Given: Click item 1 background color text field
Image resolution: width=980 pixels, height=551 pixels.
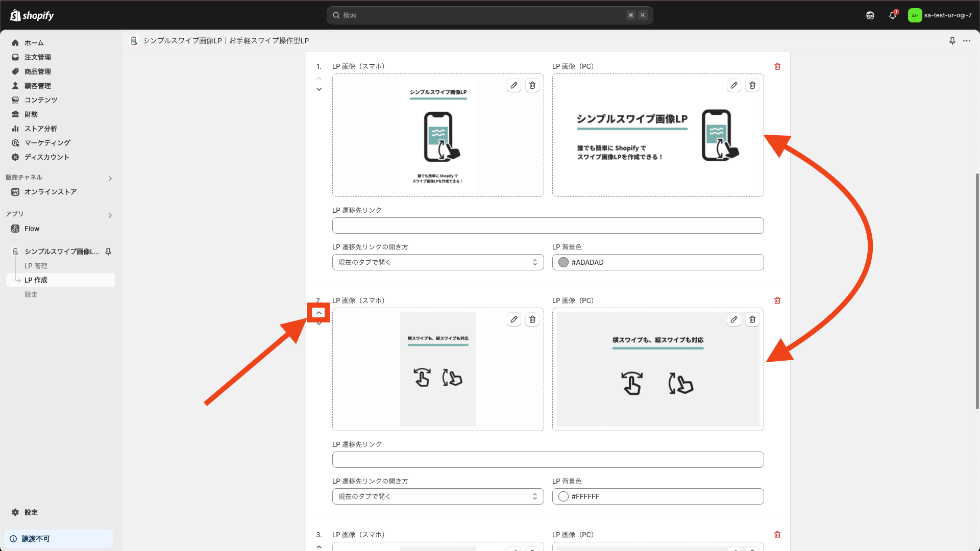Looking at the screenshot, I should (x=658, y=262).
